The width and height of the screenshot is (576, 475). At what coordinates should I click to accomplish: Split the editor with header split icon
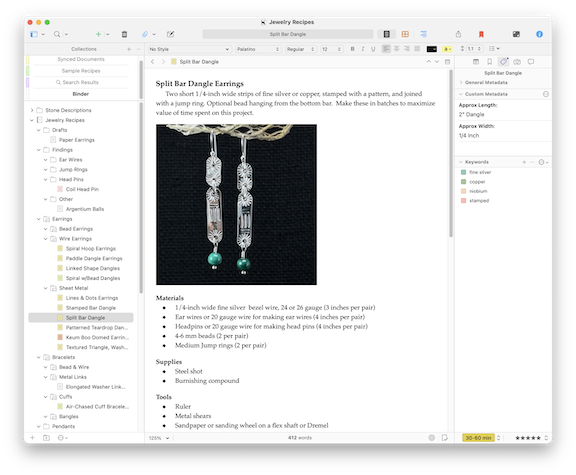pyautogui.click(x=447, y=62)
